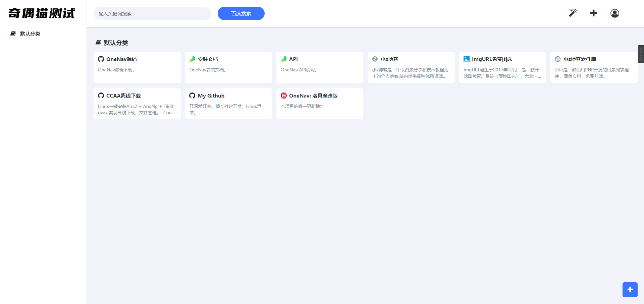Click red Gitee icon on OneNav落幕魔改版 card
644x304 pixels.
tap(284, 96)
